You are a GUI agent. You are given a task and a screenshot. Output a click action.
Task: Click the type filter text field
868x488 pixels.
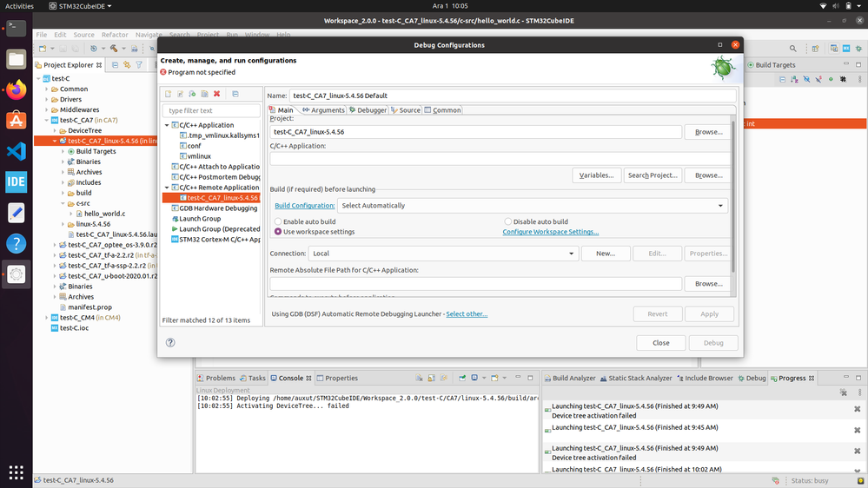point(211,110)
